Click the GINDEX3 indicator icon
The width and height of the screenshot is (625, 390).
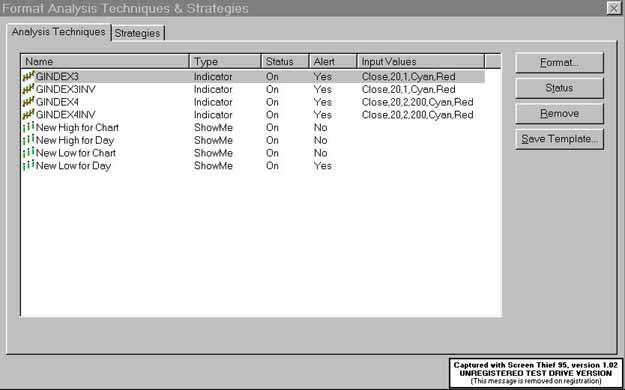pyautogui.click(x=28, y=76)
